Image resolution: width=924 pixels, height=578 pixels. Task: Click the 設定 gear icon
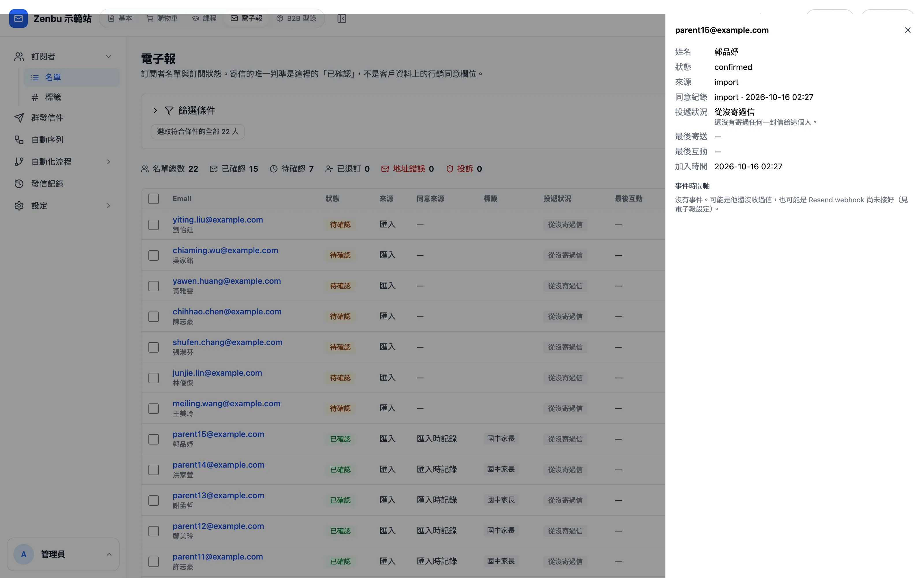[x=19, y=206]
